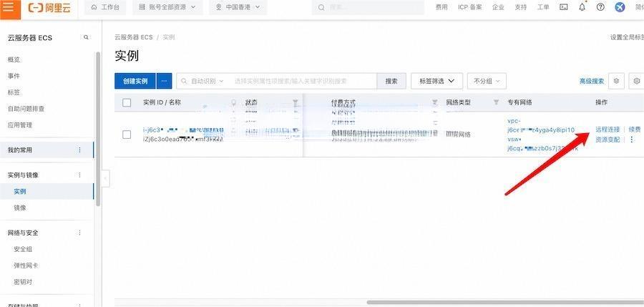Open ICP 备案 in top bar
This screenshot has width=644, height=307.
470,7
